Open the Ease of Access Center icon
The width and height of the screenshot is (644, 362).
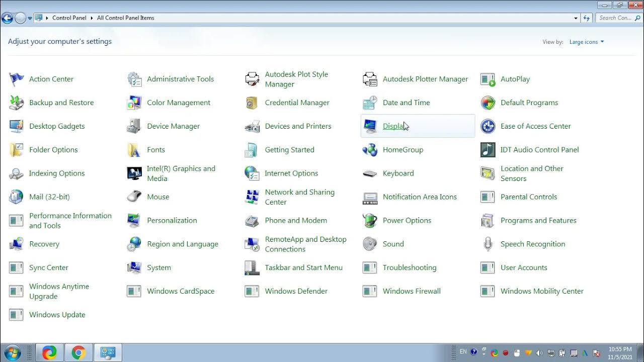click(488, 126)
